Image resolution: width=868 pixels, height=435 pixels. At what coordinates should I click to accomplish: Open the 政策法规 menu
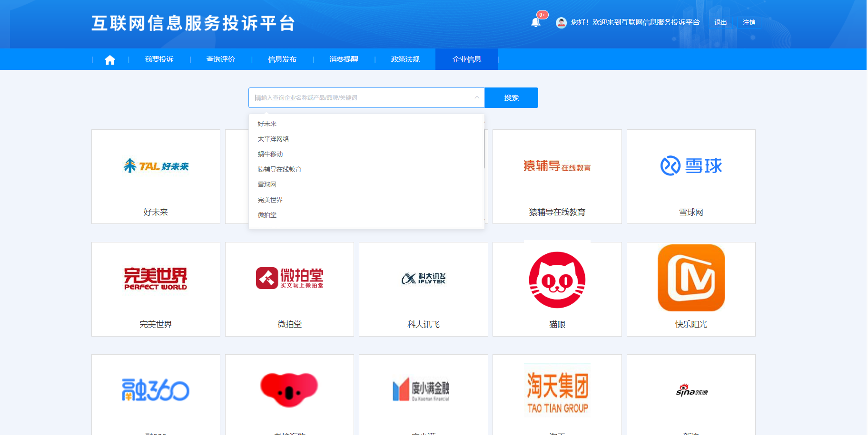(x=405, y=59)
